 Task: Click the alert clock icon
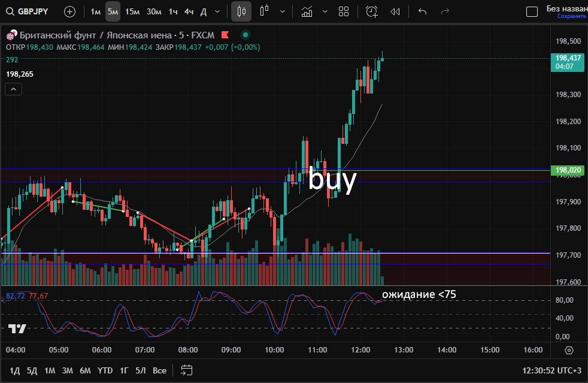point(372,11)
